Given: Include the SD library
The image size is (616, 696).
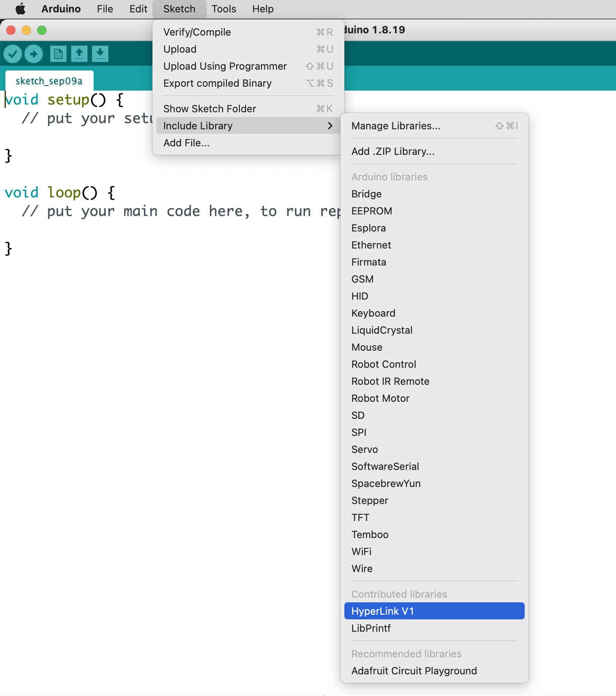Looking at the screenshot, I should [435, 415].
